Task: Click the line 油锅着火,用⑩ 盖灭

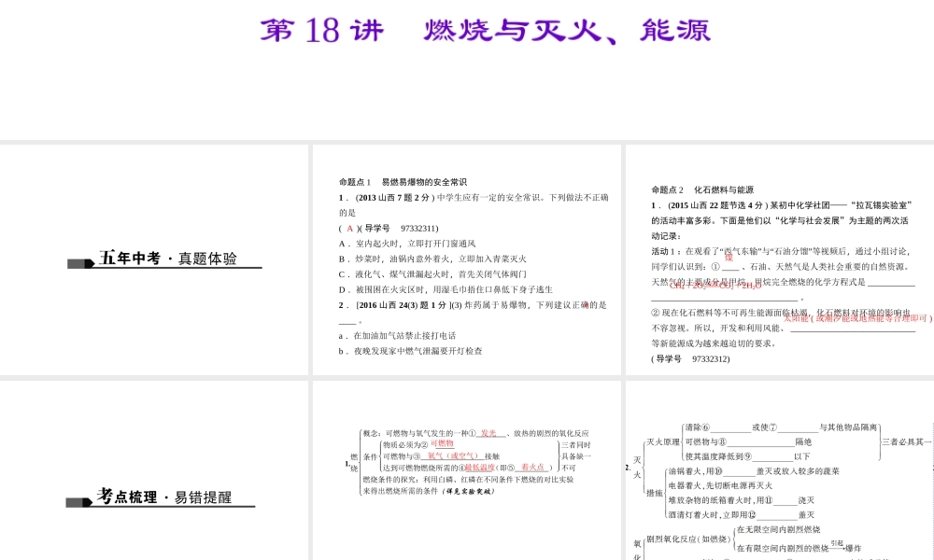Action: point(754,471)
